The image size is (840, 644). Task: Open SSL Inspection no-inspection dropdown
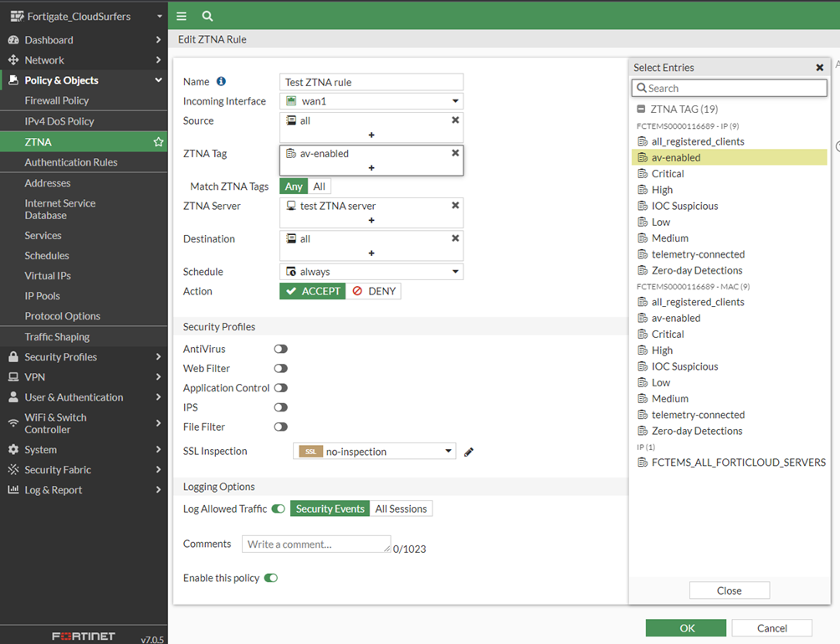(x=375, y=452)
